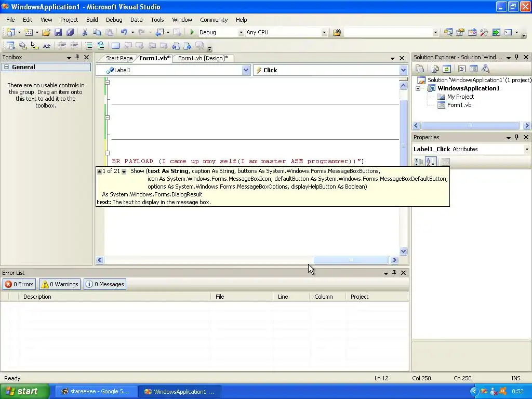Click the Display Word Completion icon
The image size is (532, 399).
[x=46, y=46]
